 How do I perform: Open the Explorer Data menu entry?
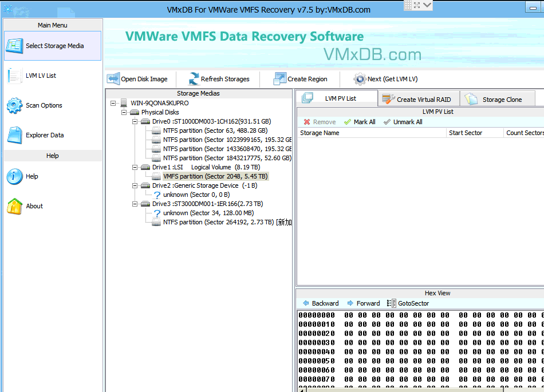(53, 135)
